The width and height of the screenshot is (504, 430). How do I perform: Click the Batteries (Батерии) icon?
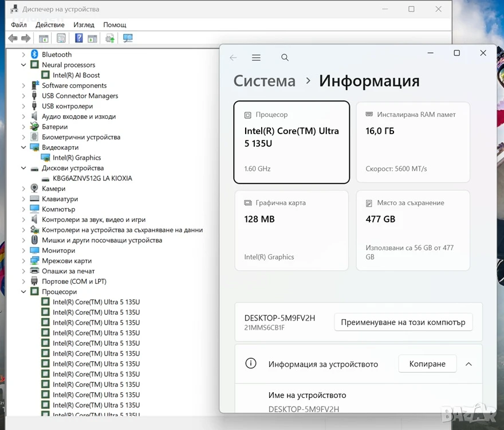point(34,127)
